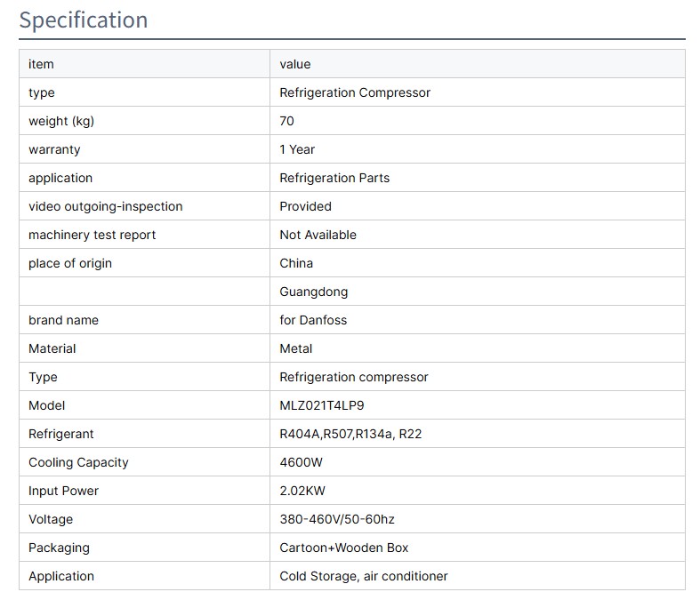
Task: Click the '1 Year' warranty value
Action: tap(297, 149)
